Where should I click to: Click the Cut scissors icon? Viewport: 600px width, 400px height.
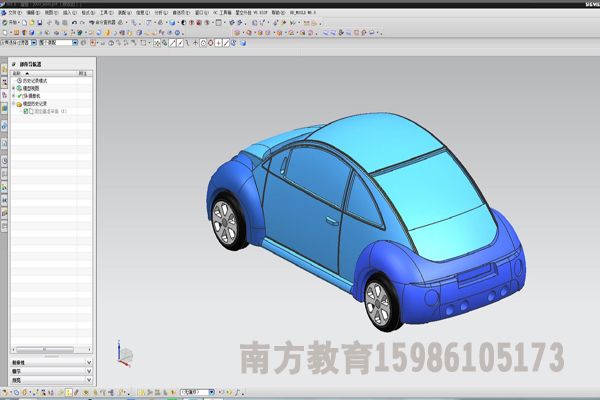coord(49,23)
